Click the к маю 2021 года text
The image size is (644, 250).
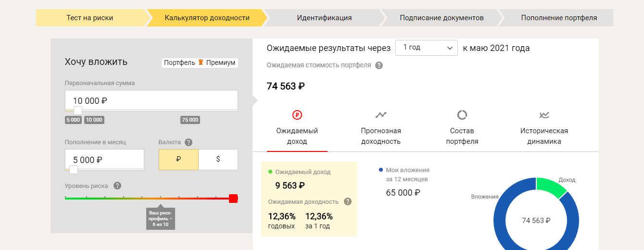tap(496, 48)
